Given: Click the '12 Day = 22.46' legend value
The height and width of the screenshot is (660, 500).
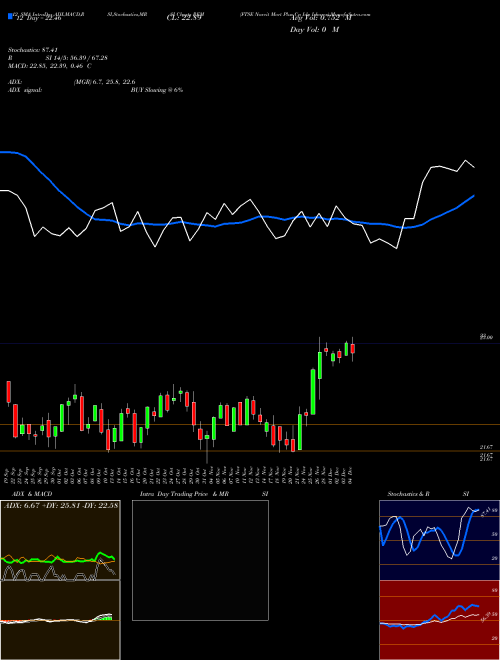Looking at the screenshot, I should [x=38, y=18].
